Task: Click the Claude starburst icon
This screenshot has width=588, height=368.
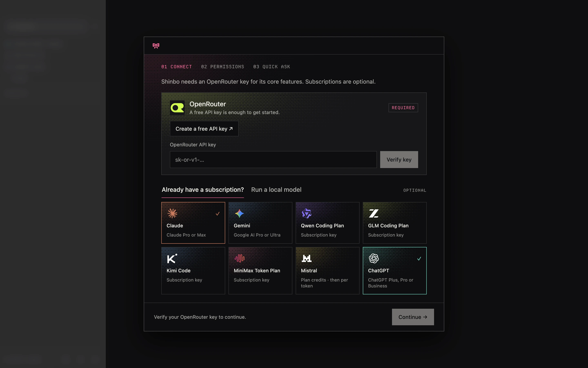Action: (x=172, y=213)
